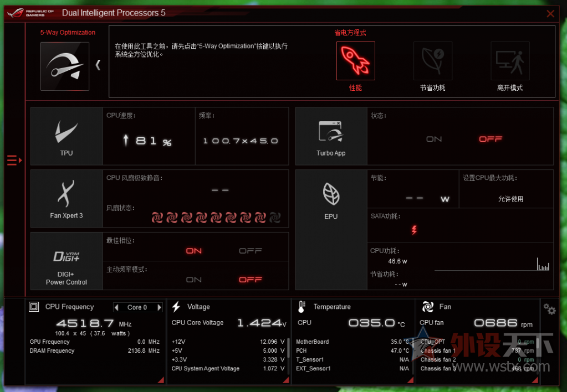Click the Core 0 selector label

137,307
